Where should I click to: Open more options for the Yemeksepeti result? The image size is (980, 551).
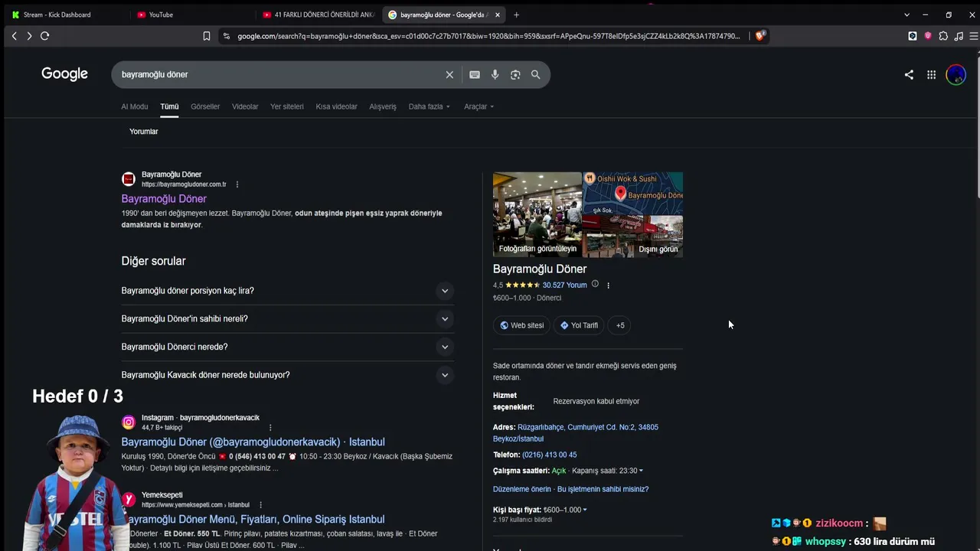point(260,505)
